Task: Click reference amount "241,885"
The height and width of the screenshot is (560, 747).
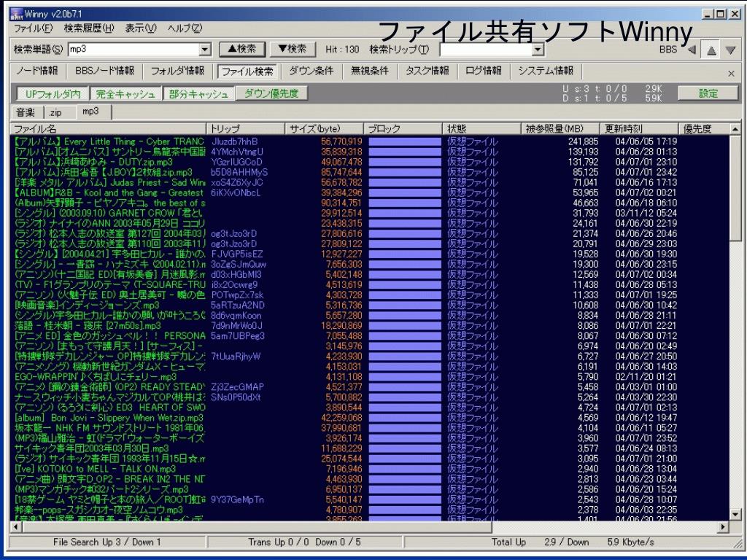Action: 583,141
